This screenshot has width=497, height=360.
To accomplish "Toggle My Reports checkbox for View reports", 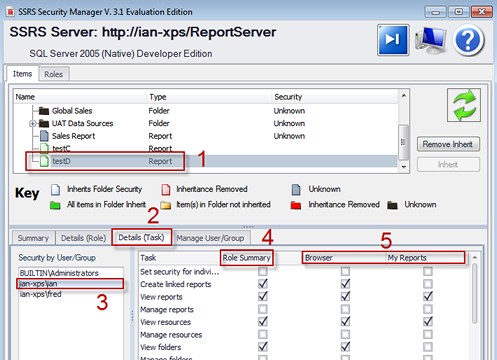I will pos(428,296).
